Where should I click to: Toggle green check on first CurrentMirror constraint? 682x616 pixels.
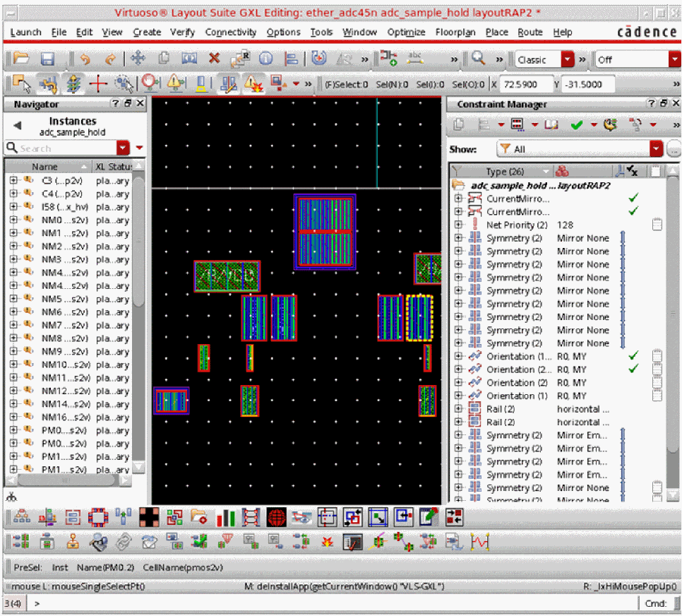point(633,199)
